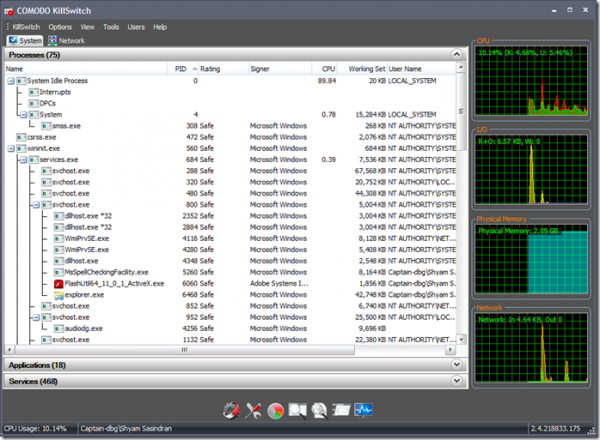Open the Options menu
The height and width of the screenshot is (440, 600).
pyautogui.click(x=60, y=27)
